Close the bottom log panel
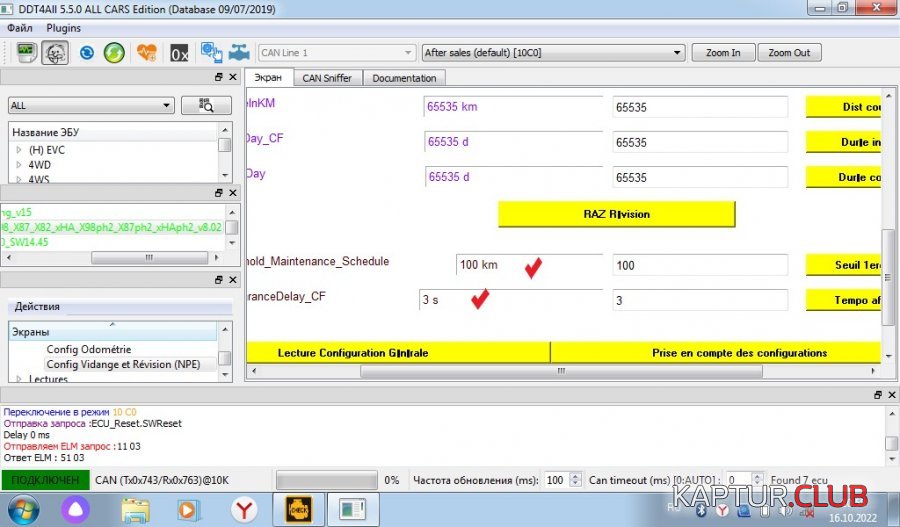 tap(891, 395)
